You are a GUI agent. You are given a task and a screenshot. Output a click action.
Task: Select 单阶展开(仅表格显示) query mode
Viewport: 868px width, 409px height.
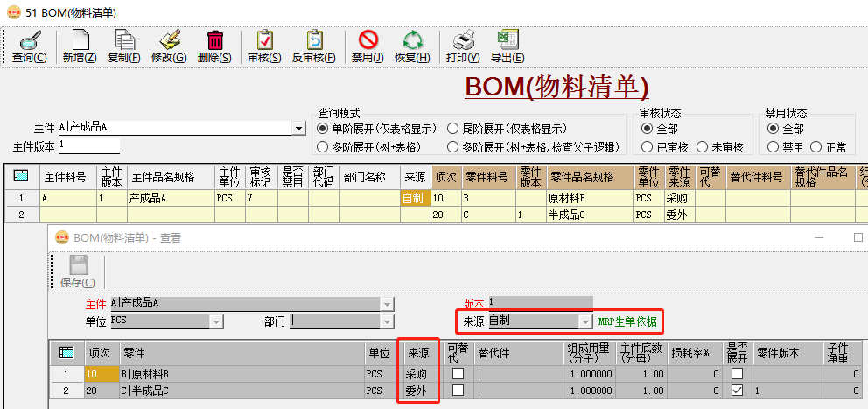click(322, 129)
